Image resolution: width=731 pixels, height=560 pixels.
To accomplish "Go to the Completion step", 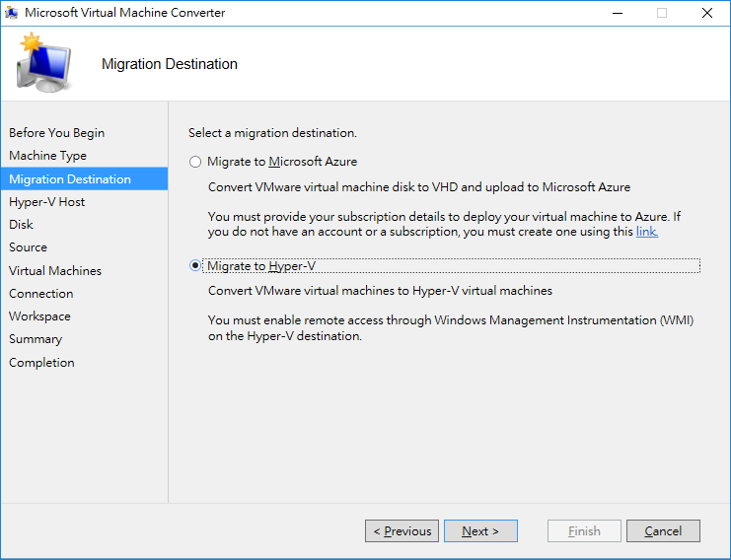I will (41, 363).
